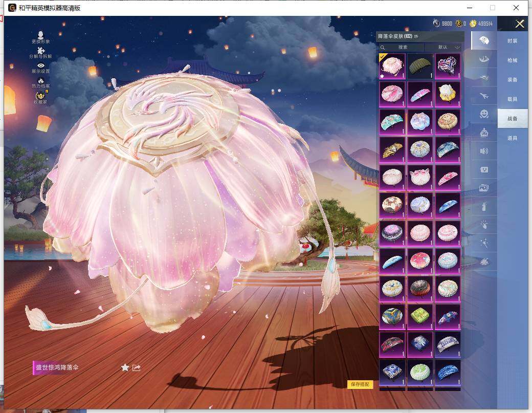Switch to 道具 tab

click(x=513, y=138)
